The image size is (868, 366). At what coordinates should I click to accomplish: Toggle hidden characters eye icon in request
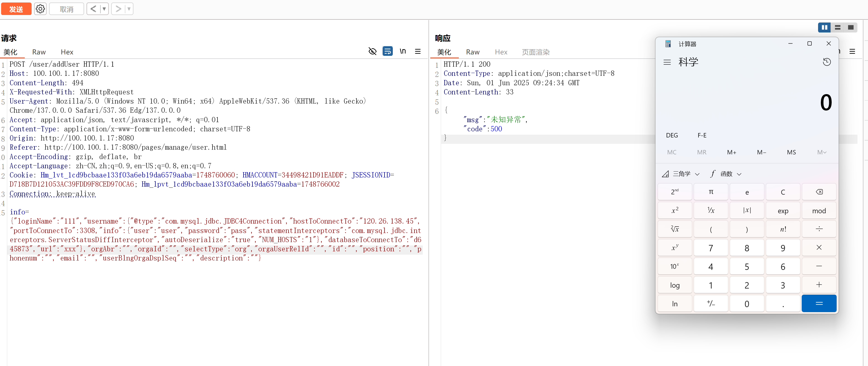click(x=372, y=51)
